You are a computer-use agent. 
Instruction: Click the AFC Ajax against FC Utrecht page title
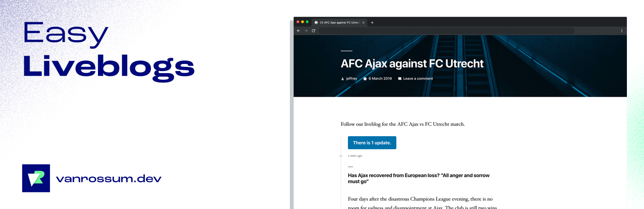(412, 64)
